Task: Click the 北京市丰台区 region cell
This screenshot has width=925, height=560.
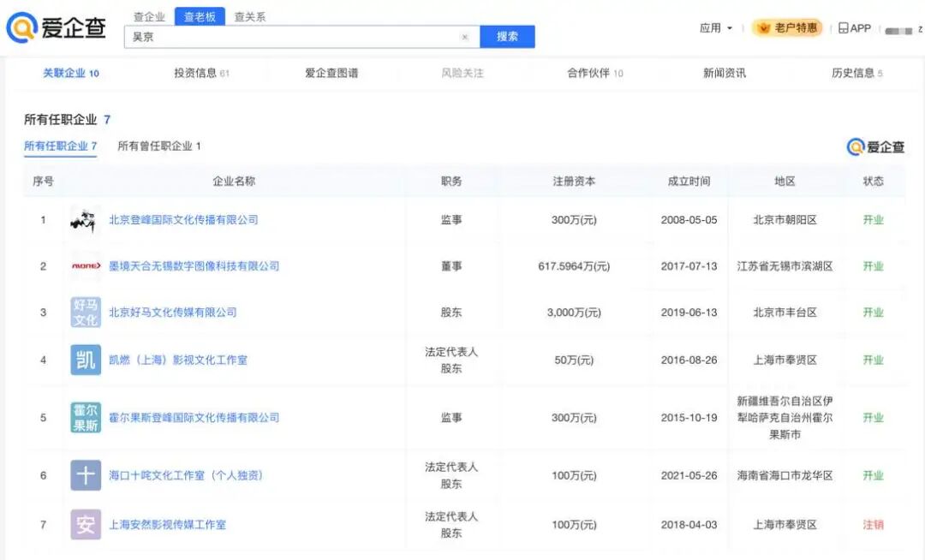Action: (x=785, y=313)
